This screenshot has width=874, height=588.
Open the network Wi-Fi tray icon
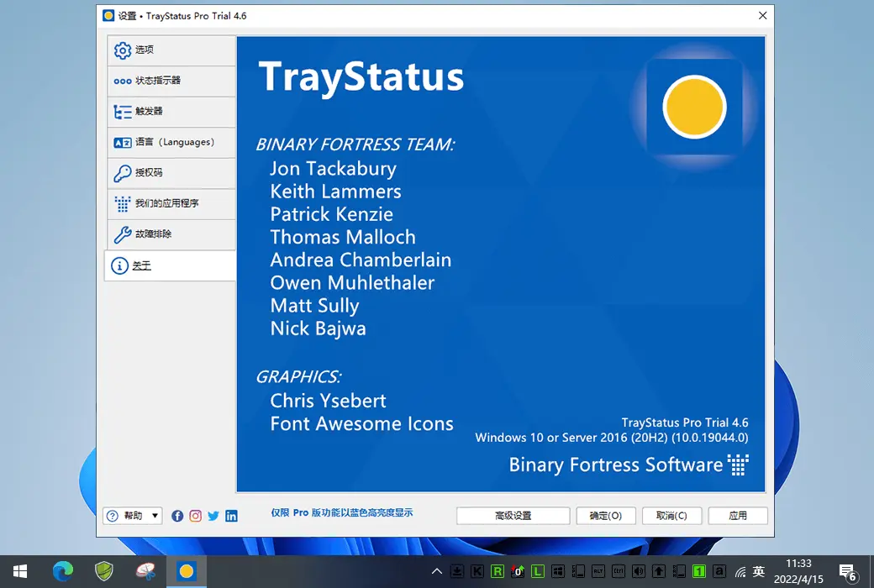[740, 571]
